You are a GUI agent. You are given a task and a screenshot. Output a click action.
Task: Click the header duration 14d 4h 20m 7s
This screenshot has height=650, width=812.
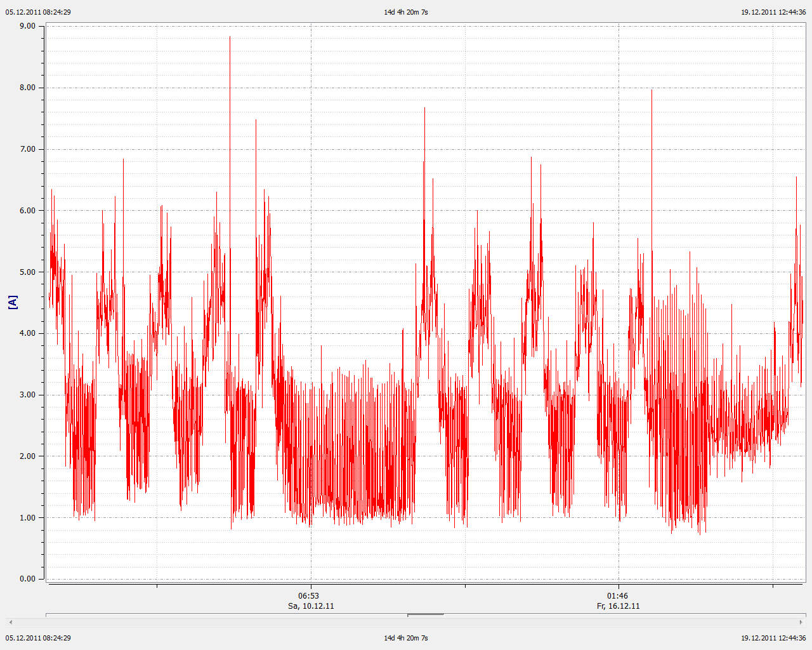coord(406,12)
